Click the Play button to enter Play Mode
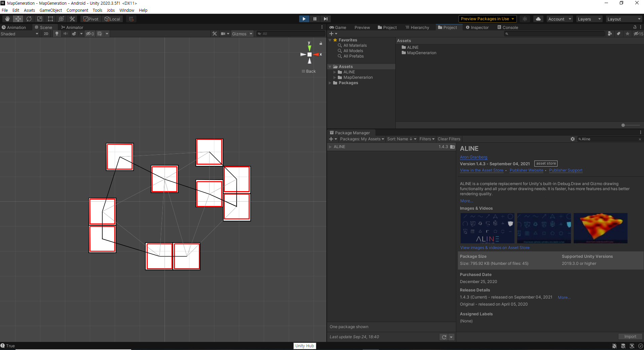This screenshot has height=350, width=644. tap(303, 19)
